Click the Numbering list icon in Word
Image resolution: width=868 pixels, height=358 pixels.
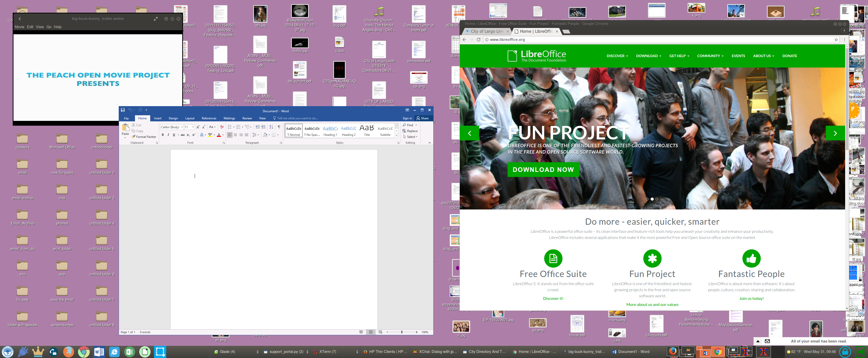point(238,127)
